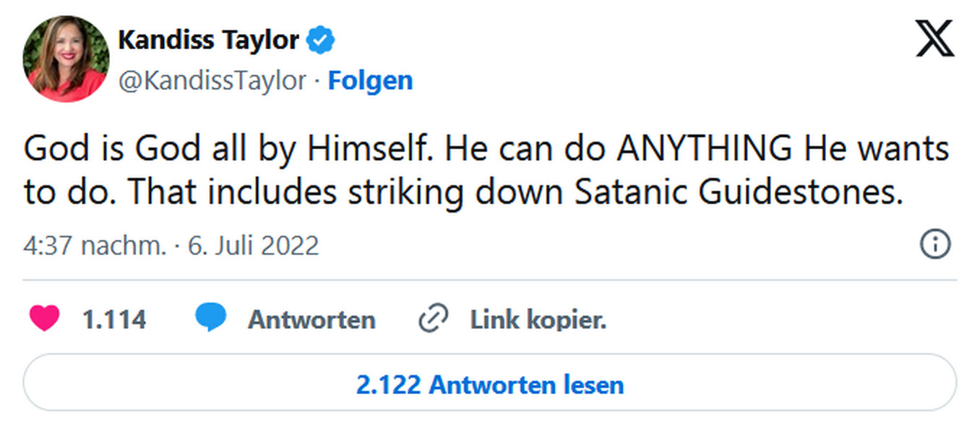980x434 pixels.
Task: Click the 1.114 likes count
Action: tap(114, 319)
